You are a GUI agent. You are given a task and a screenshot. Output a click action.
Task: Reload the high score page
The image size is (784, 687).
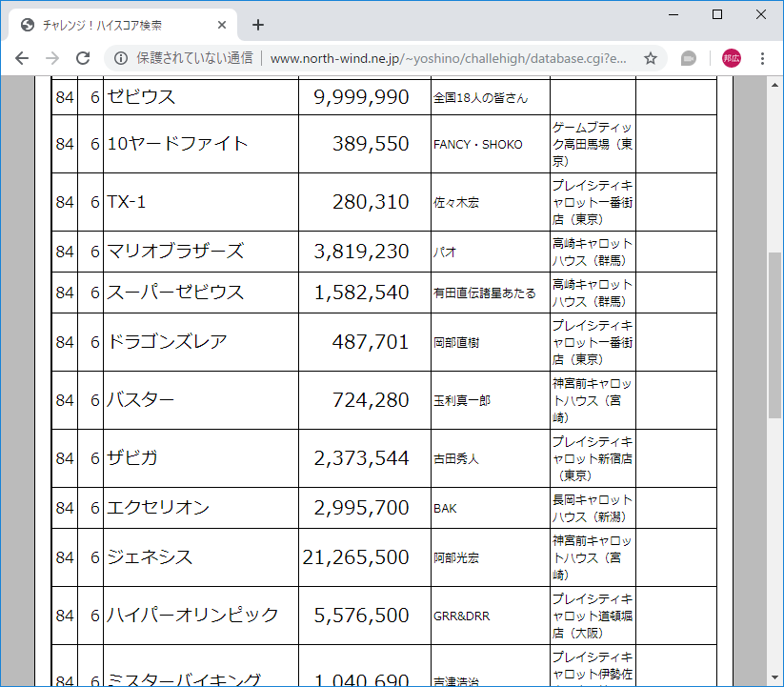(x=84, y=58)
